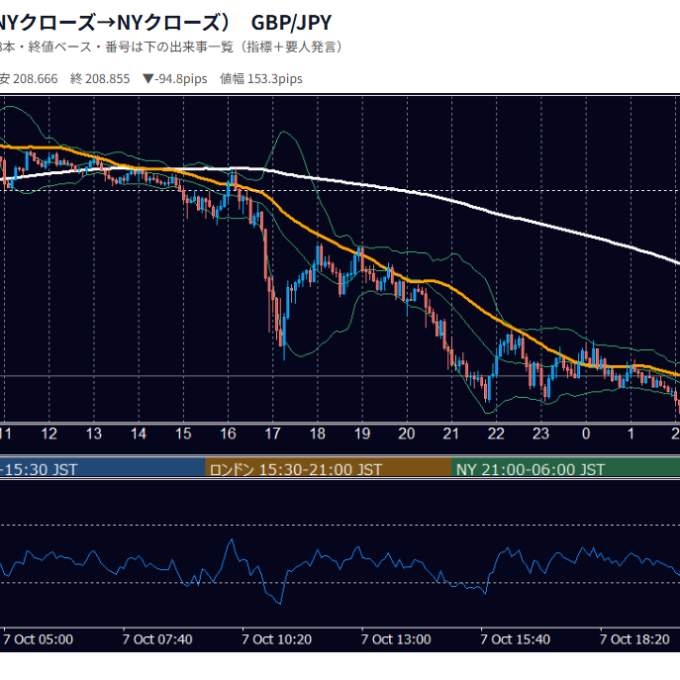Image resolution: width=680 pixels, height=680 pixels.
Task: Click hour label 14 on the time axis
Action: 138,434
